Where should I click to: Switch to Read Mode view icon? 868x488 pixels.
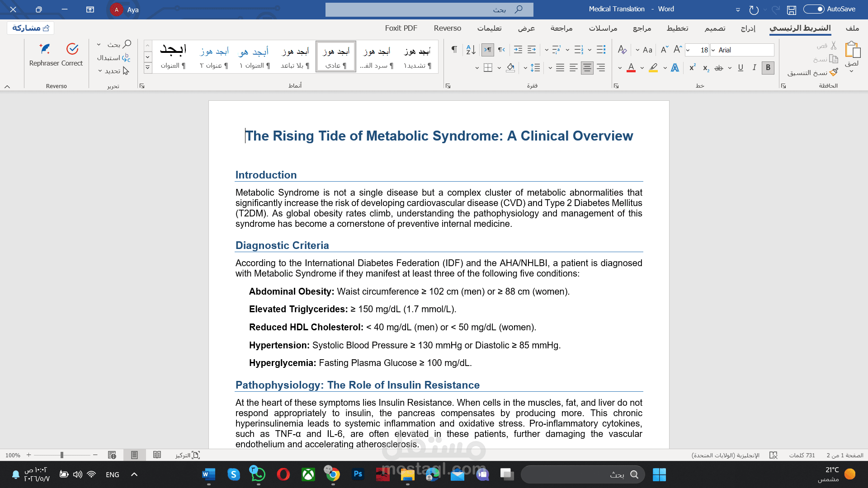(x=157, y=455)
